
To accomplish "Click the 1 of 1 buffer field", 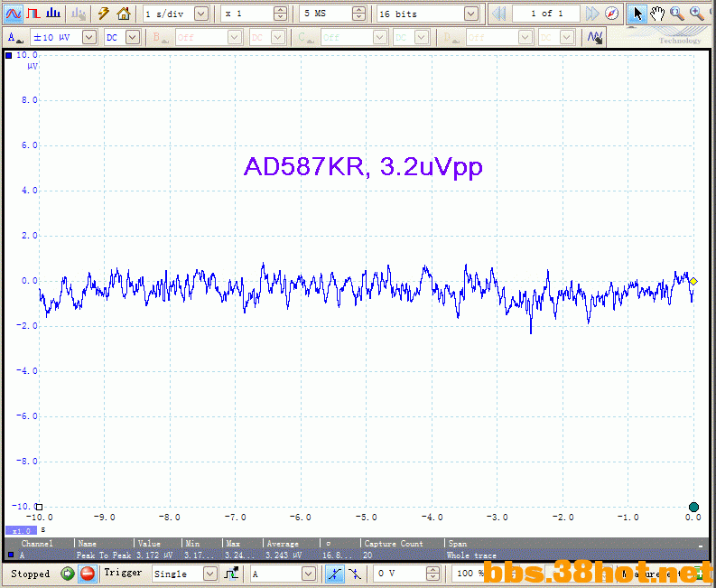I will pyautogui.click(x=546, y=14).
